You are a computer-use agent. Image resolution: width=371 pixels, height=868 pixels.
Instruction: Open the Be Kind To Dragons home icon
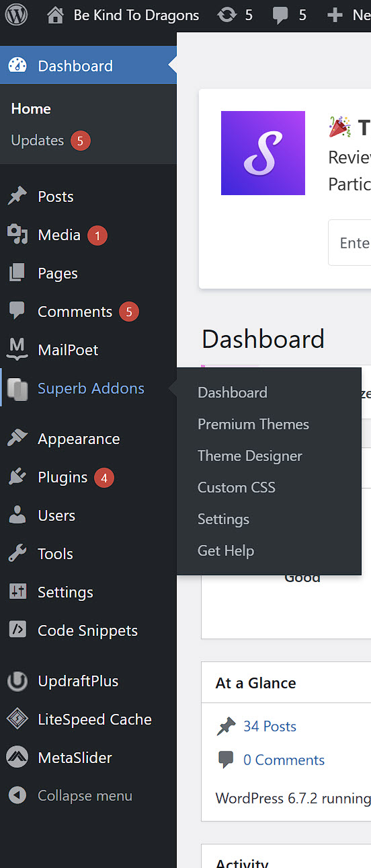pos(56,15)
